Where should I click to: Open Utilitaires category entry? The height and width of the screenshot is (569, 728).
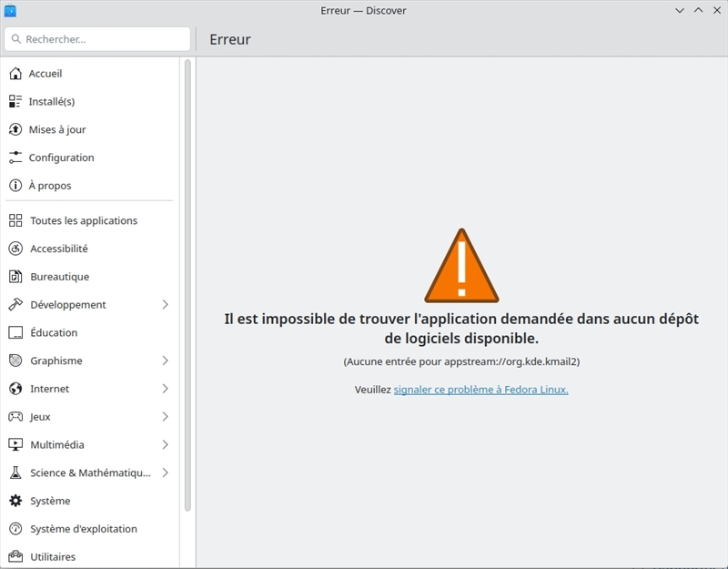pyautogui.click(x=89, y=556)
